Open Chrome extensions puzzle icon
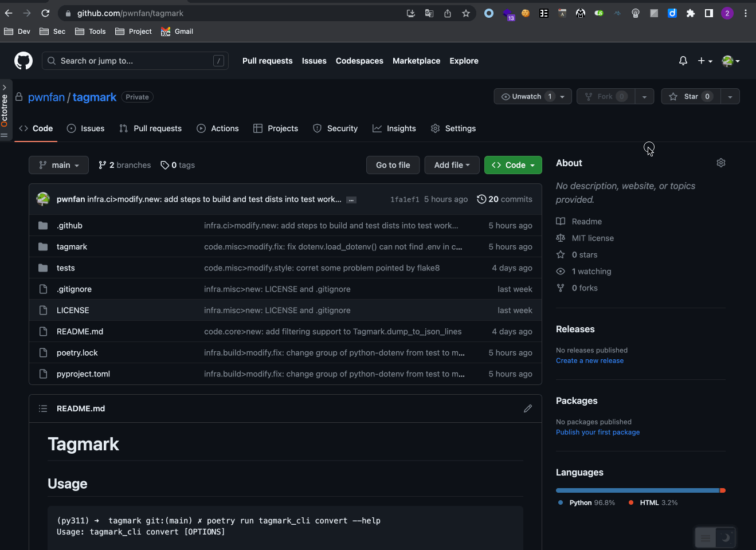The width and height of the screenshot is (756, 550). tap(691, 13)
